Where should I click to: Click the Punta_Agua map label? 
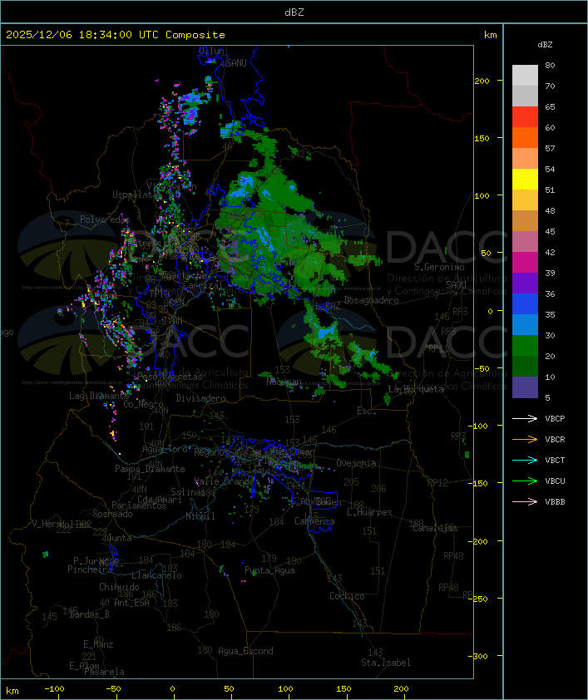269,570
